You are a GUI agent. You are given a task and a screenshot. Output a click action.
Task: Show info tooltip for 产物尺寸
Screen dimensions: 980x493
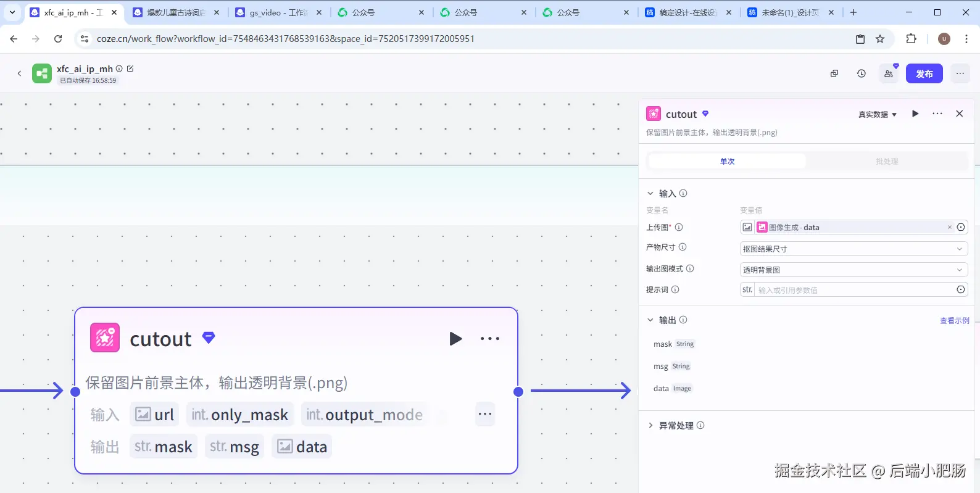click(x=683, y=247)
